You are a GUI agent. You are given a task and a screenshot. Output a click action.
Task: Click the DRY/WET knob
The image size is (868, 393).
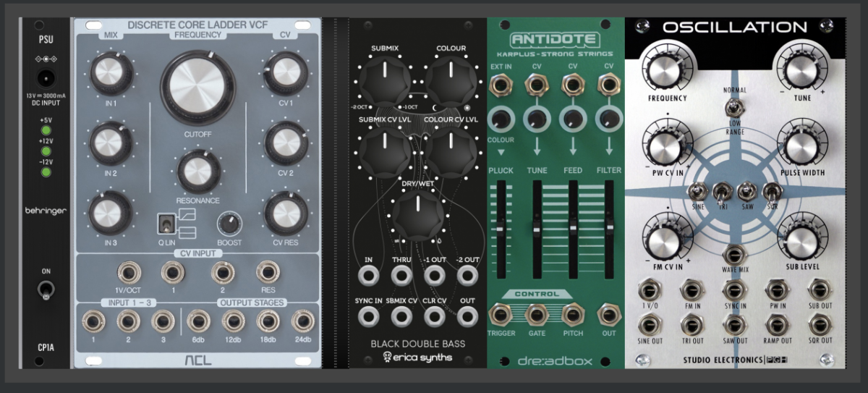tap(417, 215)
